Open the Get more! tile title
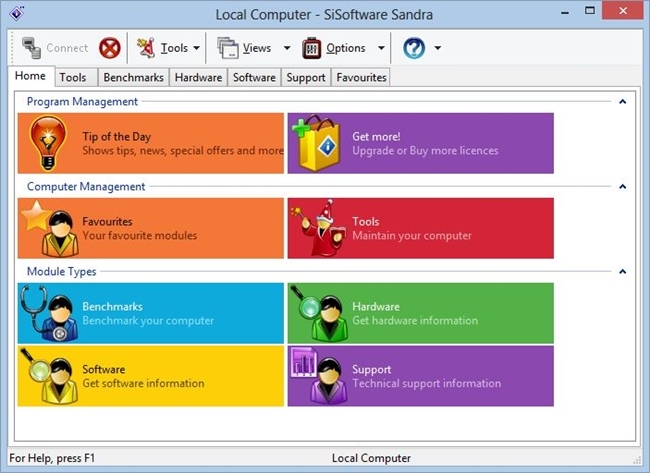This screenshot has width=650, height=473. (x=376, y=136)
